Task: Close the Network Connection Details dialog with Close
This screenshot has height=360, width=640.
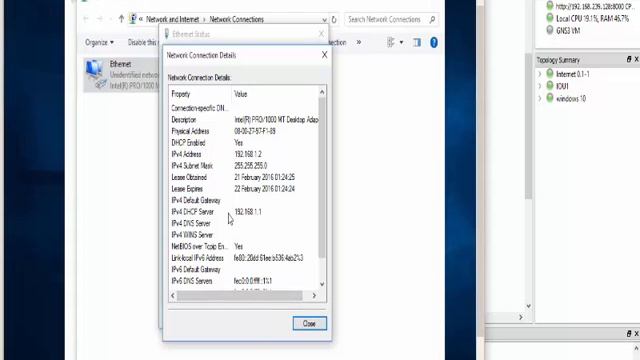Action: pyautogui.click(x=309, y=323)
